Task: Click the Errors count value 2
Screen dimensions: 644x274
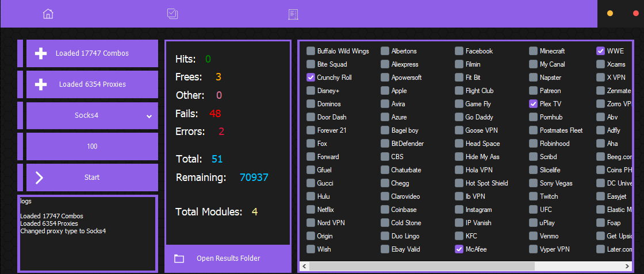Action: [221, 132]
